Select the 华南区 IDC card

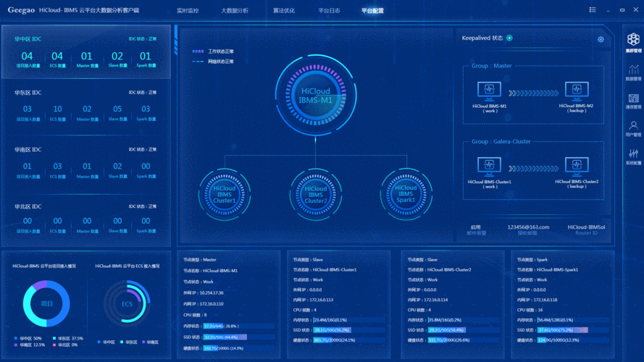[85, 163]
